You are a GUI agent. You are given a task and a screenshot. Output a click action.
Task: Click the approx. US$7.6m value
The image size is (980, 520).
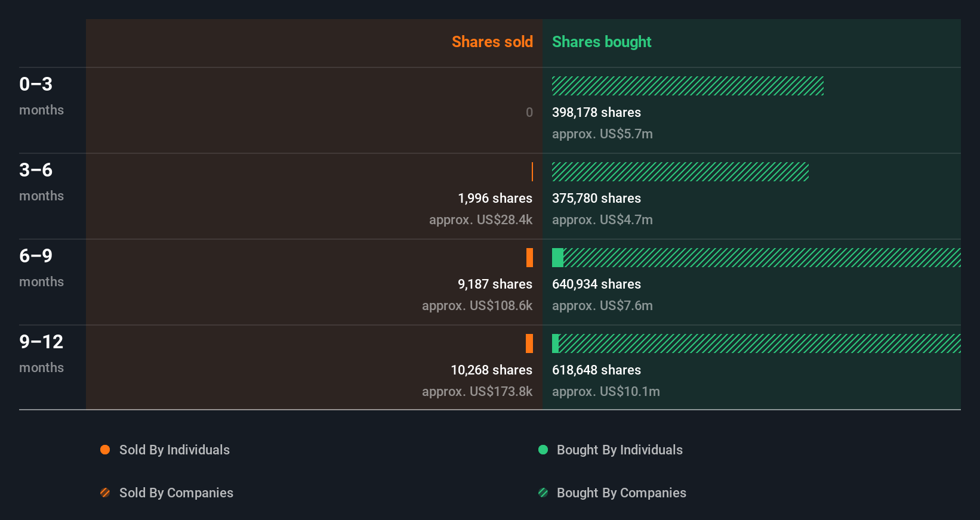[602, 305]
